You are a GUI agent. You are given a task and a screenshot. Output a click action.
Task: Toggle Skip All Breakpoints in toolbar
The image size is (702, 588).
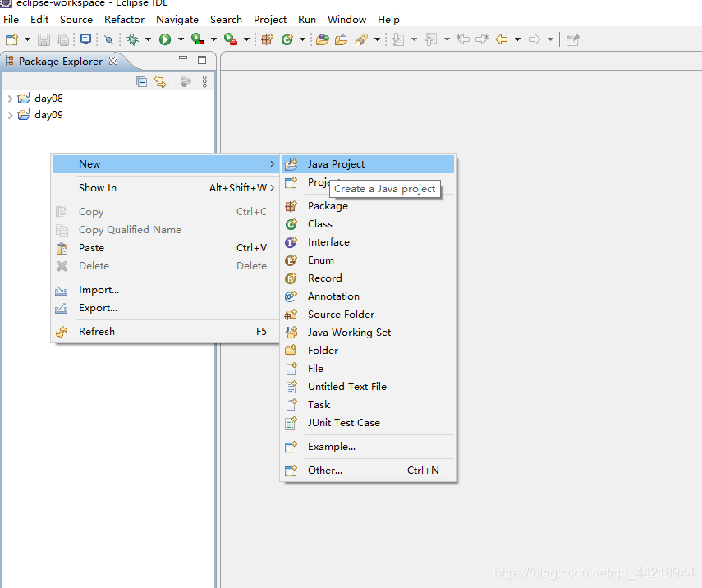(x=109, y=40)
